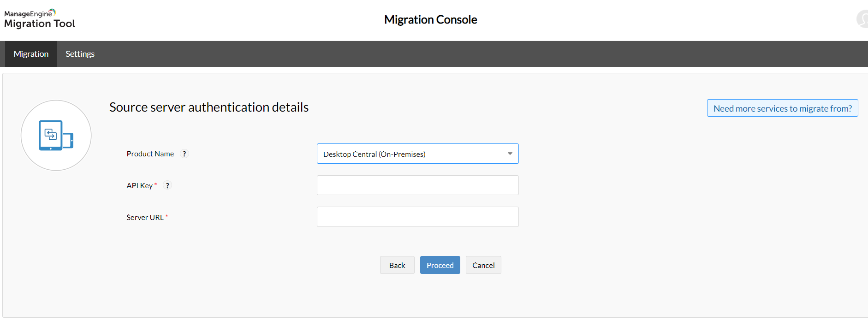Expand the Desktop Central (On-Premises) dropdown
This screenshot has height=321, width=868.
417,154
